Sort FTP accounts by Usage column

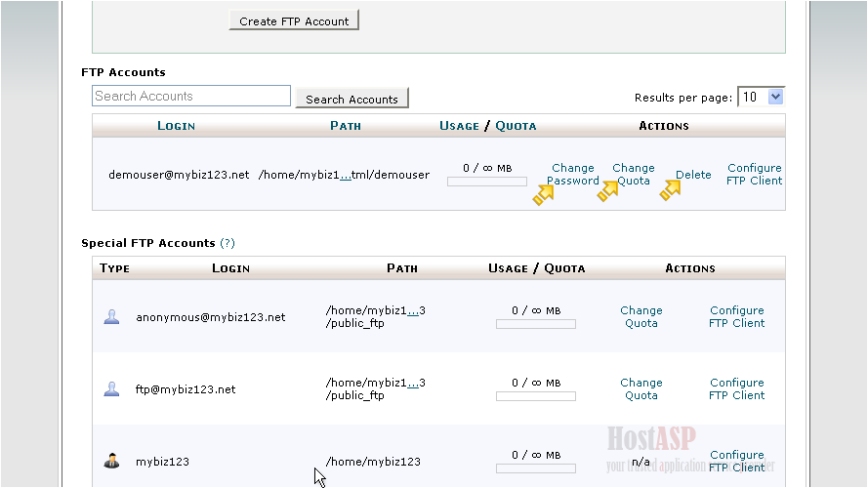tap(459, 126)
